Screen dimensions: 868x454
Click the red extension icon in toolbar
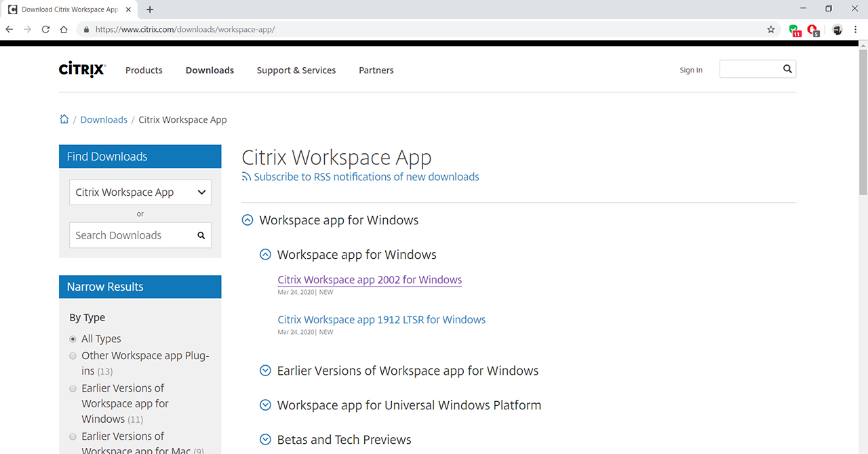pyautogui.click(x=814, y=30)
